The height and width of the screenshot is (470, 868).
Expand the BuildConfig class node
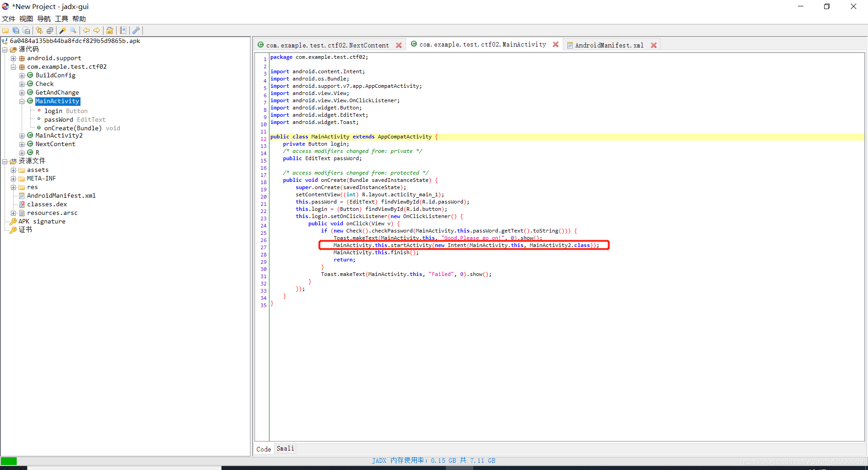tap(22, 76)
